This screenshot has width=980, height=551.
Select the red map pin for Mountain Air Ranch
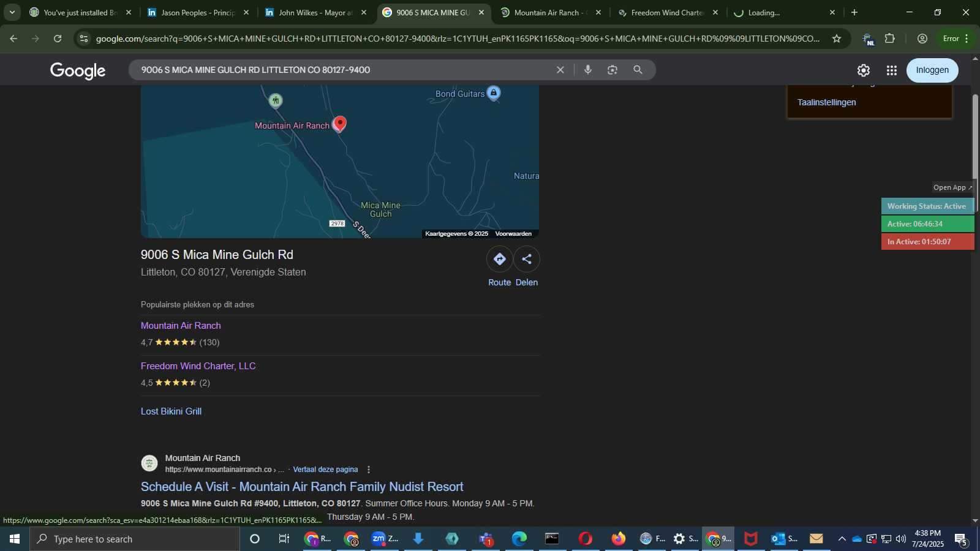pyautogui.click(x=339, y=124)
